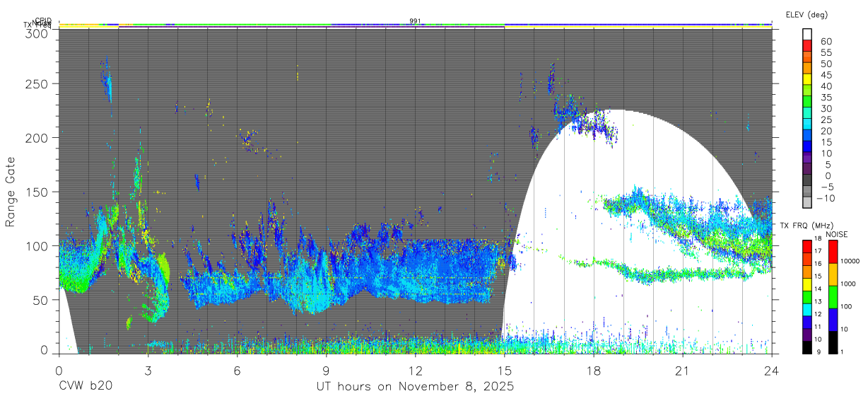Pick the white top swatch of ELEV colorbar

[x=807, y=34]
